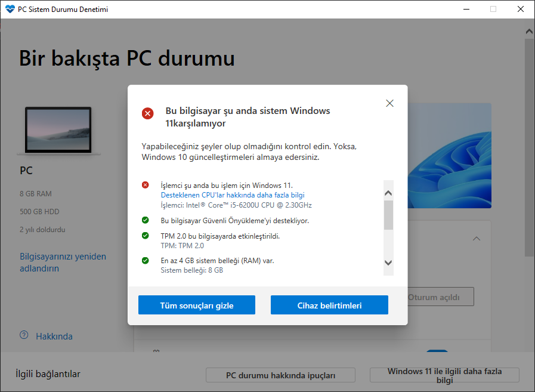
Task: Click the text Sistem belleği: 8 GB
Action: point(192,270)
